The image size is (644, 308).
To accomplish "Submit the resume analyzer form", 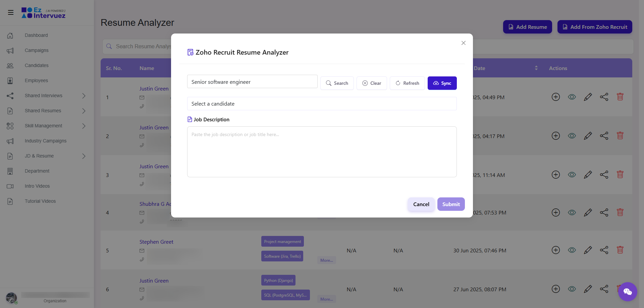I will click(451, 204).
